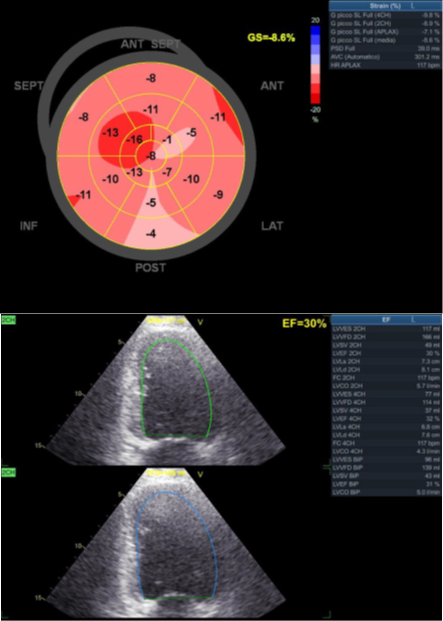Screen dimensions: 443x621
Task: Select the LVCO 2CH measurement row
Action: [x=386, y=385]
